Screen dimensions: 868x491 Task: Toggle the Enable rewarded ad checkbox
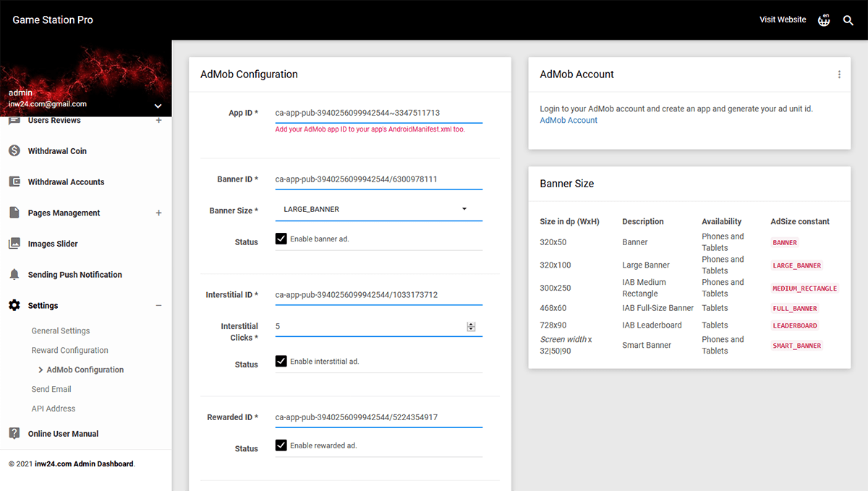point(281,445)
